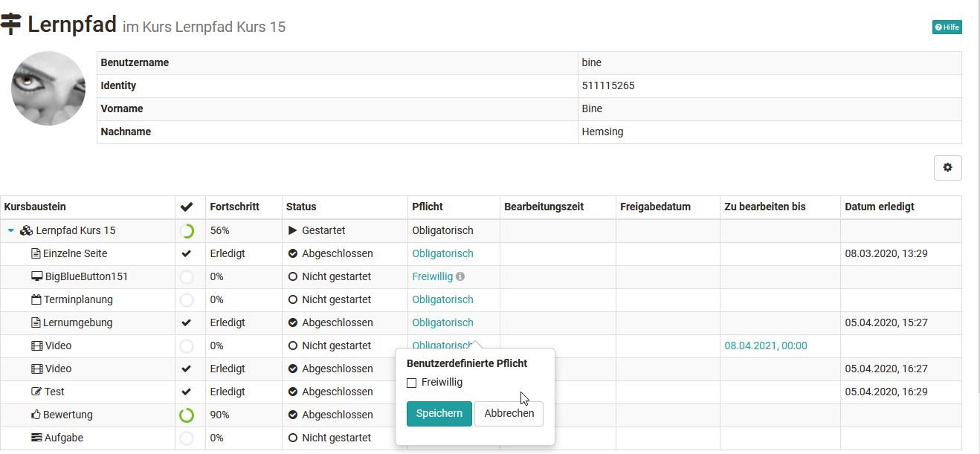Click the BigBlueButton151 monitor icon
The image size is (980, 454).
click(36, 276)
